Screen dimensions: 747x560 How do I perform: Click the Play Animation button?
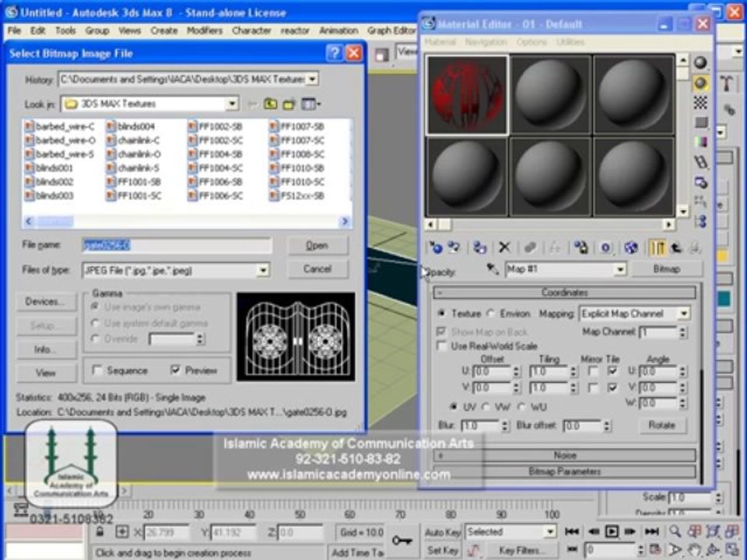pos(612,531)
